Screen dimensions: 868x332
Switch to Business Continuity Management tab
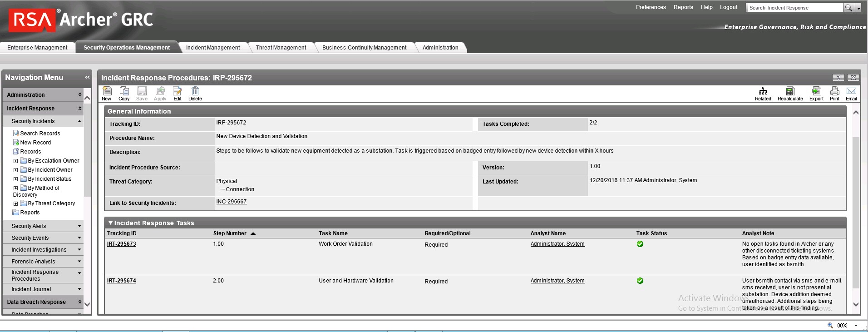[x=365, y=47]
